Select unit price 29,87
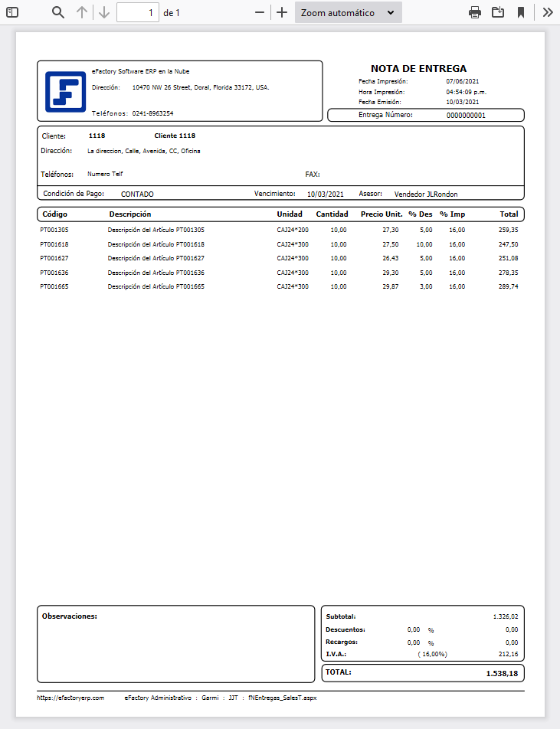Image resolution: width=560 pixels, height=729 pixels. (391, 287)
